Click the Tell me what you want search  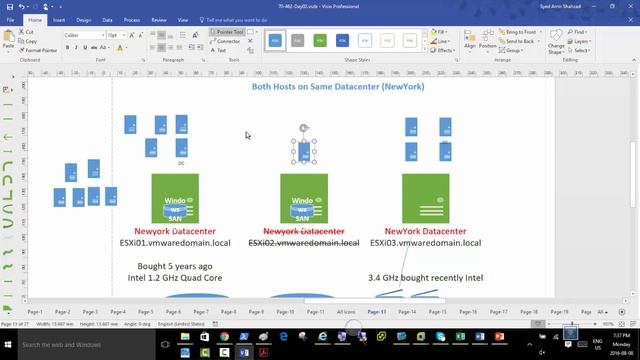point(233,20)
